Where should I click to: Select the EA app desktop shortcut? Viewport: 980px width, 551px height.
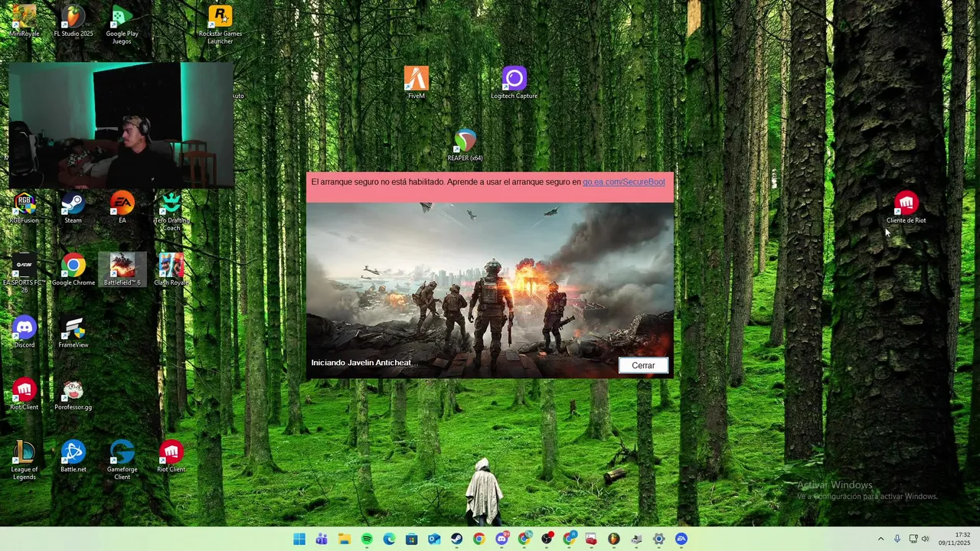pos(122,208)
